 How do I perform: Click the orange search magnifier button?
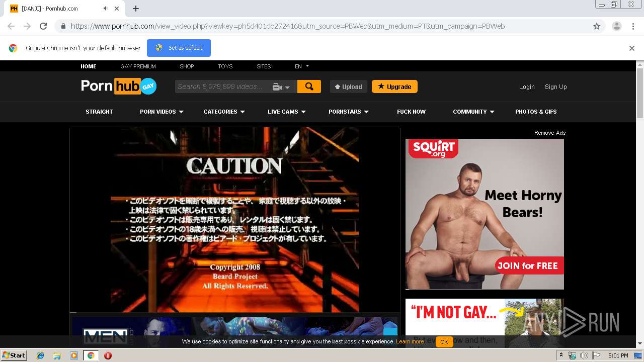309,86
